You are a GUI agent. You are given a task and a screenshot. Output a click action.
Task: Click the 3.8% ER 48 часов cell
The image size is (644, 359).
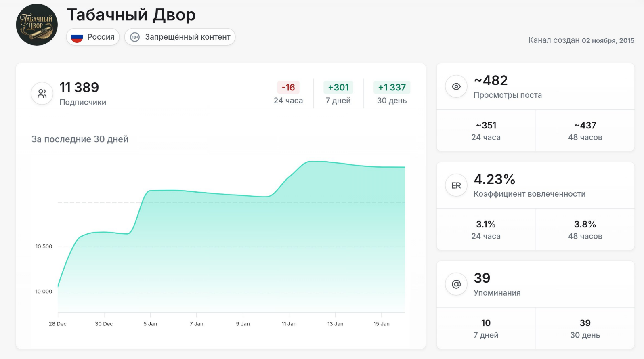click(585, 230)
